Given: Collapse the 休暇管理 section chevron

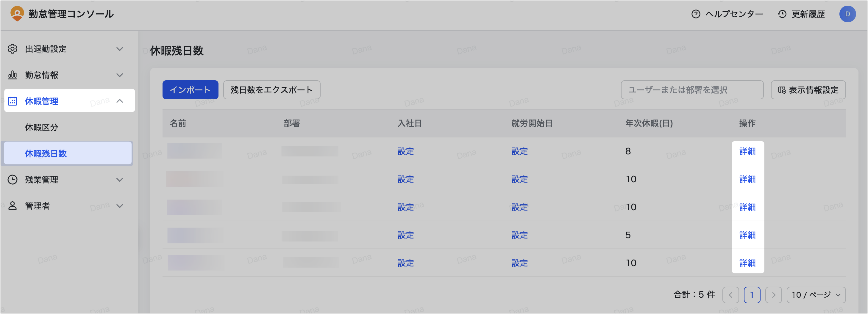Looking at the screenshot, I should point(120,101).
